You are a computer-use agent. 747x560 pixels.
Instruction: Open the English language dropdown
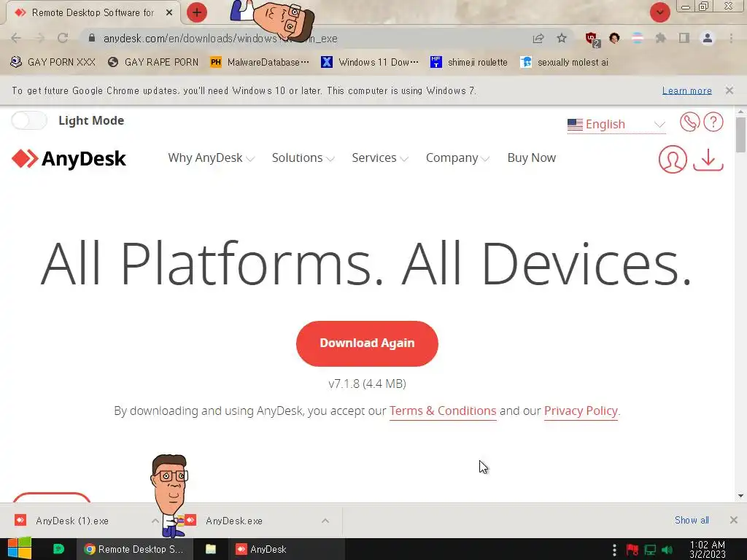tap(616, 124)
